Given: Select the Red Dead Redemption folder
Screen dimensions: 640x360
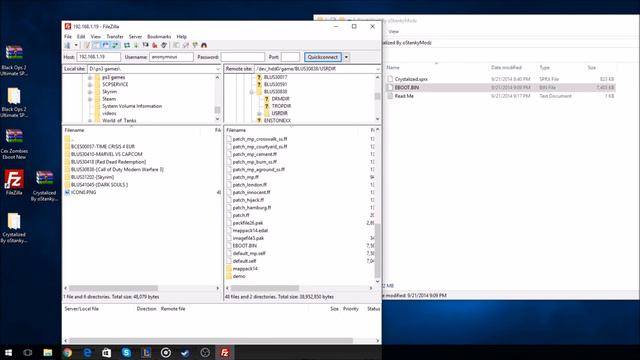Looking at the screenshot, I should pos(108,162).
